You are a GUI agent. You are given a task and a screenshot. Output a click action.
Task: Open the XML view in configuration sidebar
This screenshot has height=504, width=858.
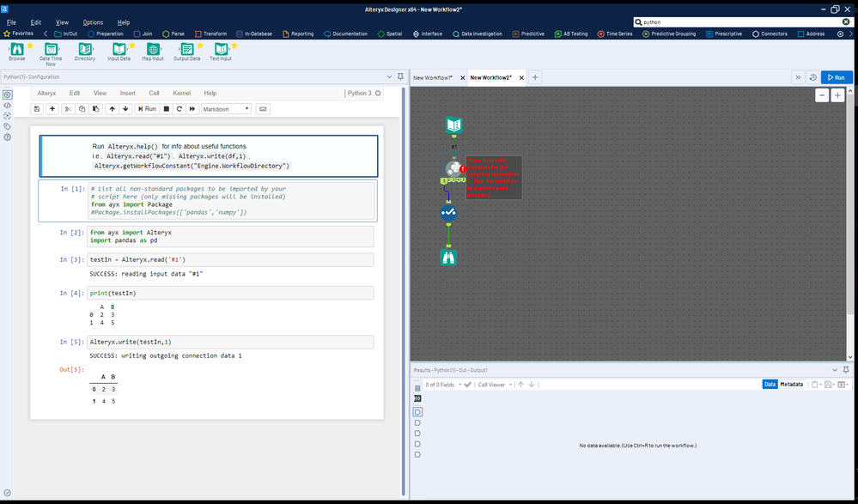(x=7, y=105)
